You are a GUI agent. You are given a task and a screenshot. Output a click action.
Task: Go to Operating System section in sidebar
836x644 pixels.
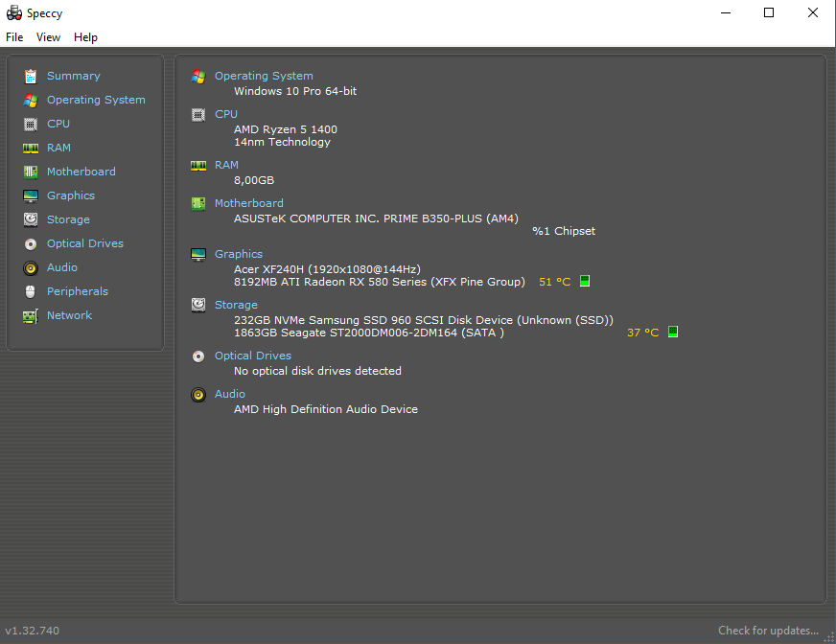(96, 100)
